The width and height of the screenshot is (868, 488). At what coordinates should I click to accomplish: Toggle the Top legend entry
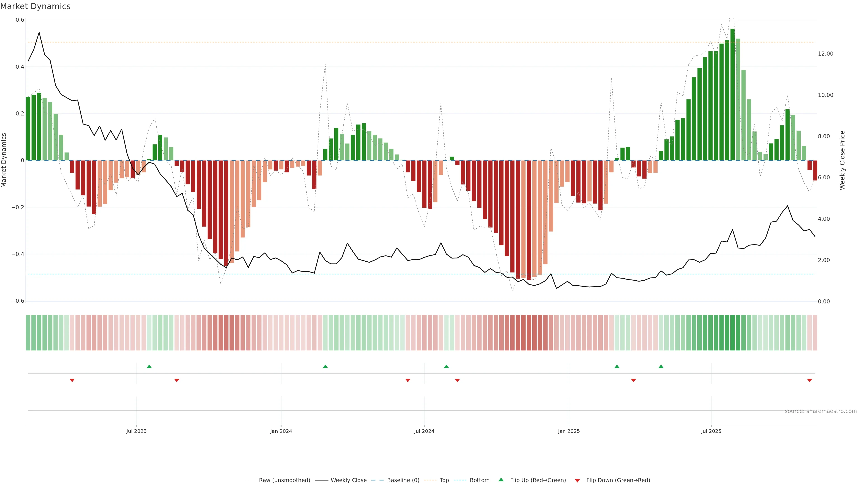click(x=444, y=480)
